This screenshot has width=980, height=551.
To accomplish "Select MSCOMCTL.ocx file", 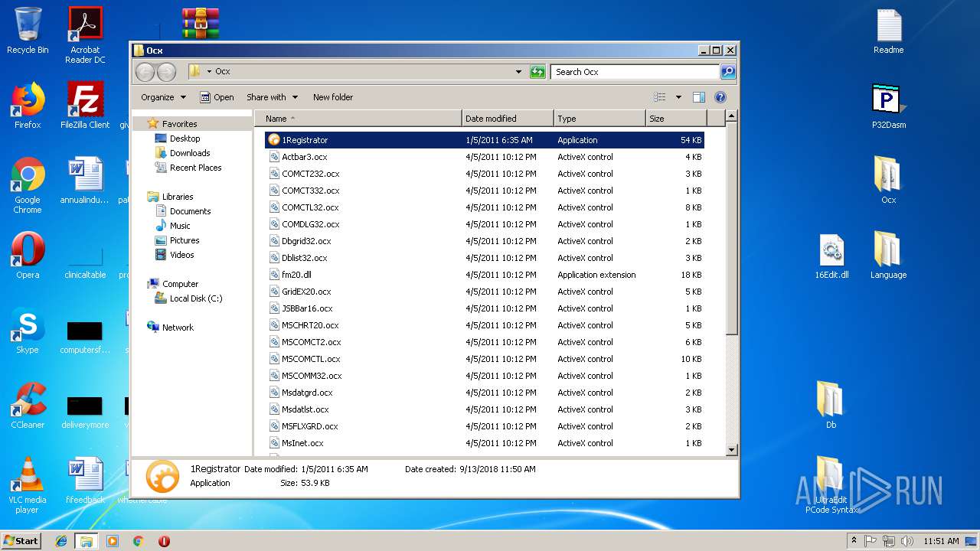I will pos(484,359).
